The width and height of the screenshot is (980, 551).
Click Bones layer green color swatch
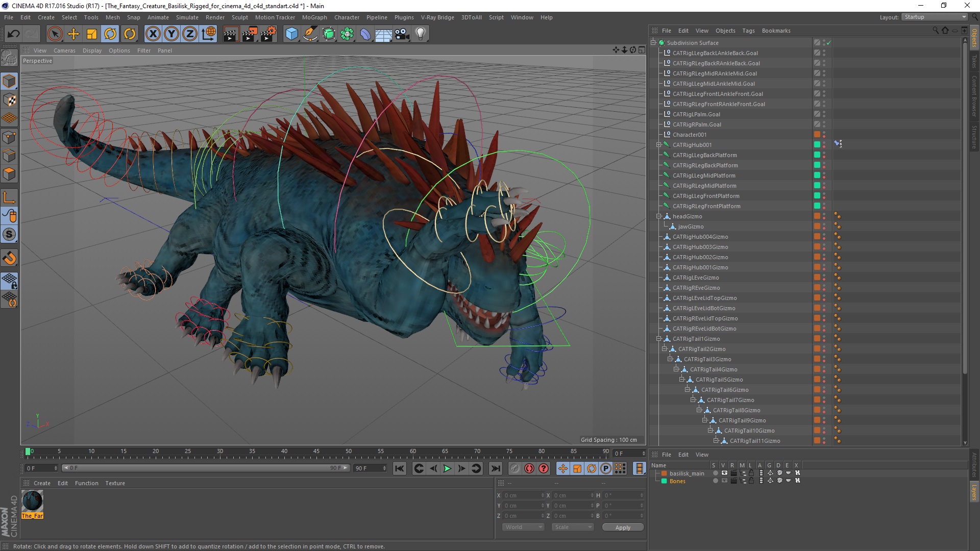click(x=664, y=481)
